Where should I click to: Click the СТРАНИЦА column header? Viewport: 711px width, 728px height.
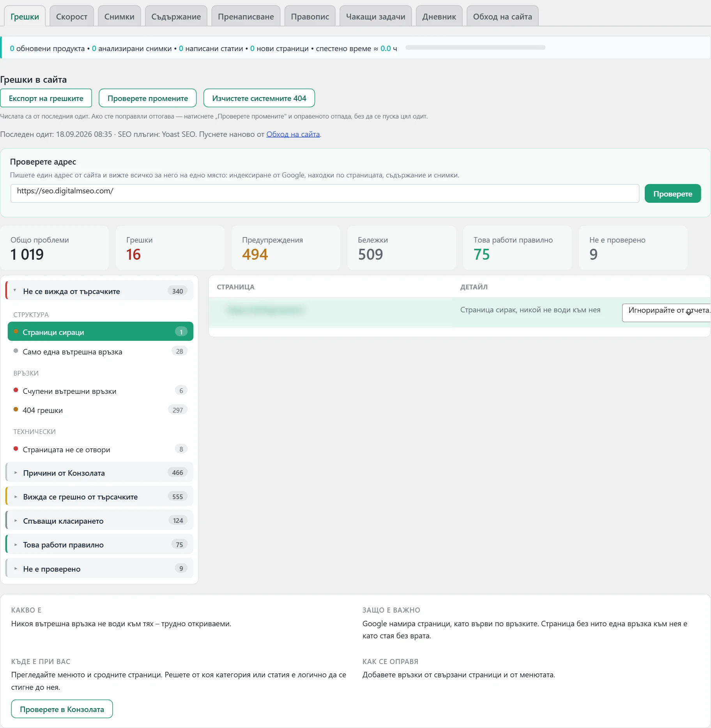click(x=235, y=287)
